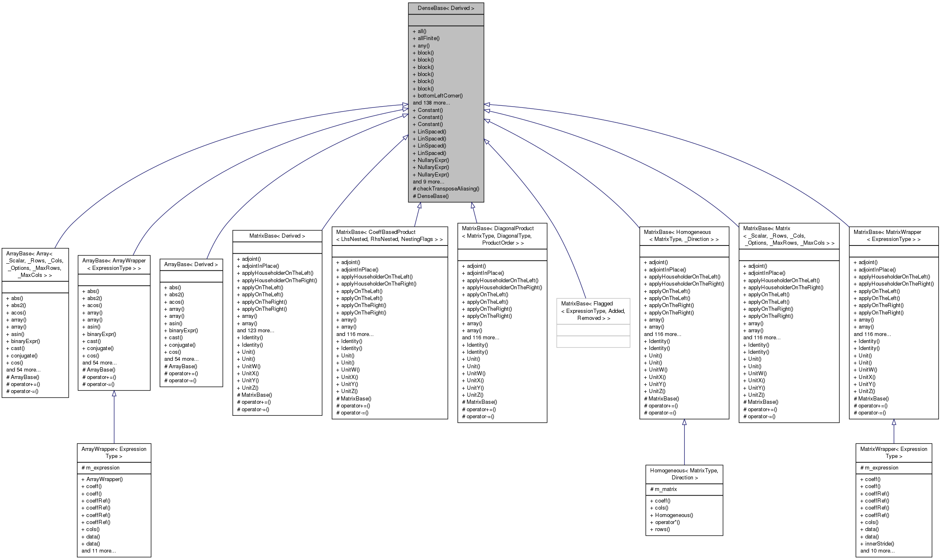Click ArrayBase< Array< _Scalar, _Rows > node title
The width and height of the screenshot is (941, 560).
[35, 265]
